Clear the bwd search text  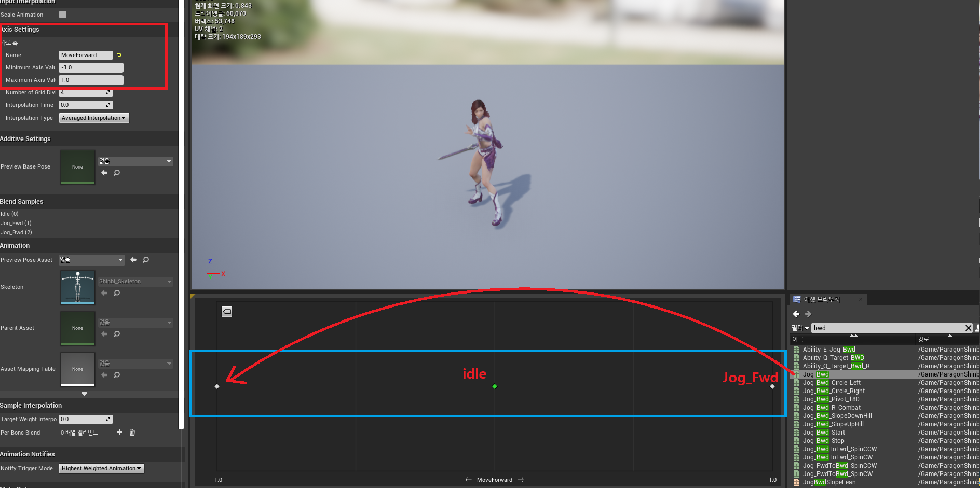968,328
